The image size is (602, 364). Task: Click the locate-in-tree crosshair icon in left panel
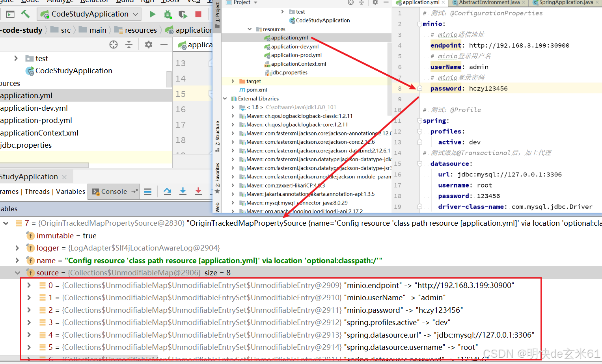[114, 45]
